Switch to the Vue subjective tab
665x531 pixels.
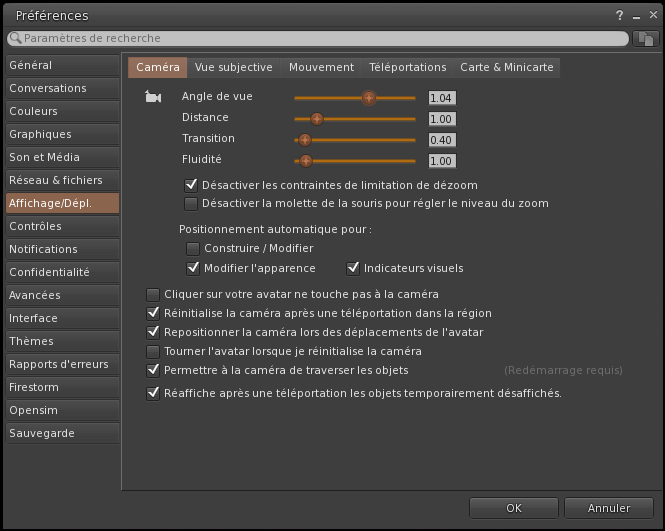234,67
